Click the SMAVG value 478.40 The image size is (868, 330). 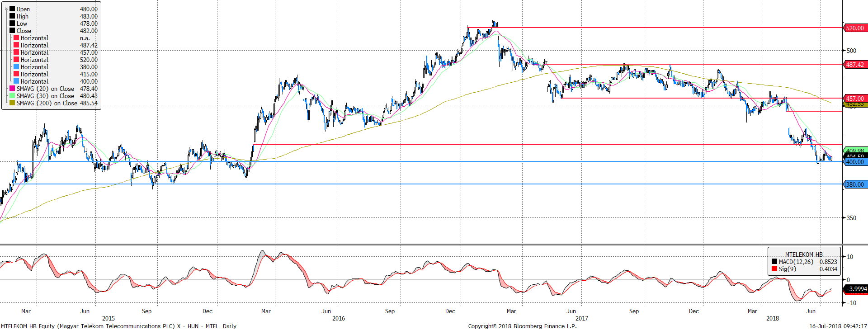click(x=89, y=89)
